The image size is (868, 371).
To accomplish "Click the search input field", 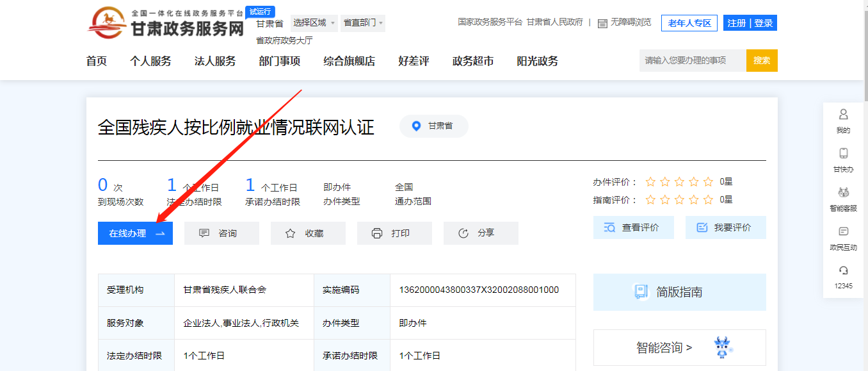I will coord(692,60).
